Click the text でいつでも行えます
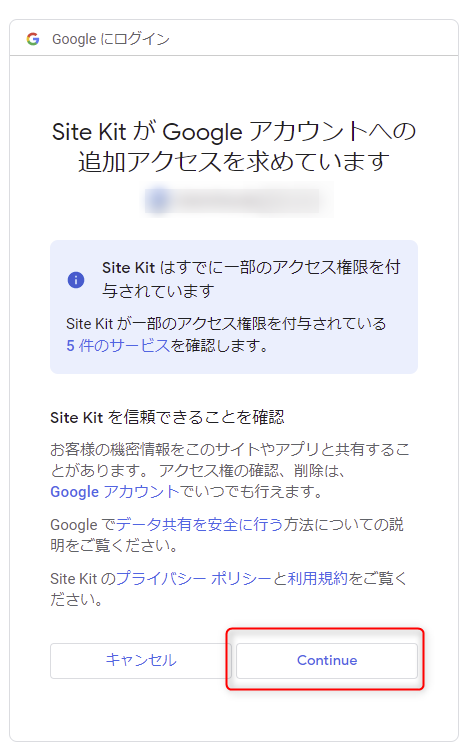The image size is (468, 750). [250, 491]
